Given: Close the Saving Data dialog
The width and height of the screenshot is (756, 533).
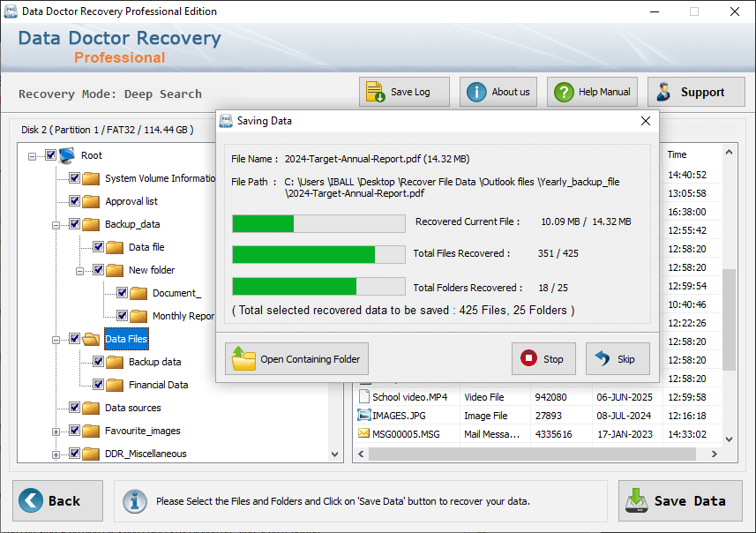Looking at the screenshot, I should coord(646,121).
